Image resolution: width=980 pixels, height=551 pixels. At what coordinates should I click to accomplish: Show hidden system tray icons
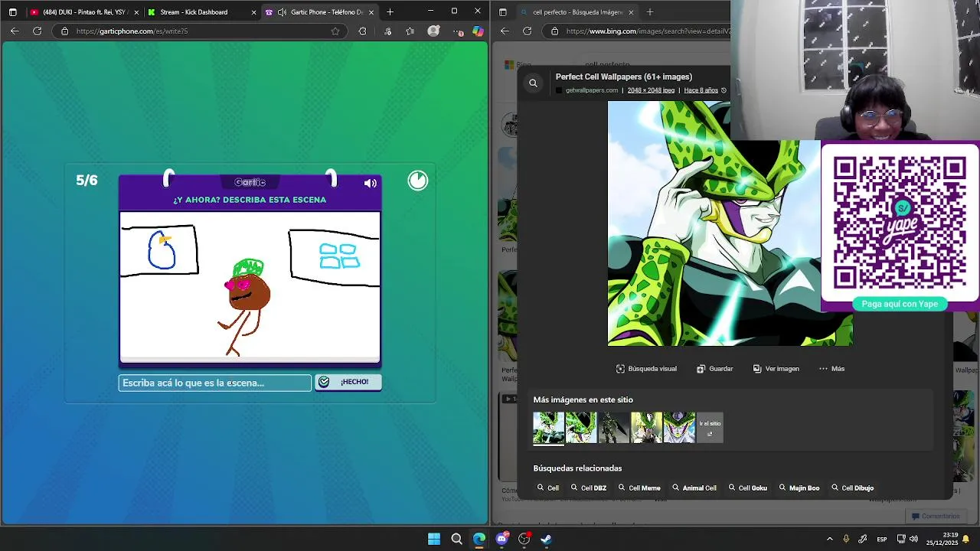click(x=829, y=539)
